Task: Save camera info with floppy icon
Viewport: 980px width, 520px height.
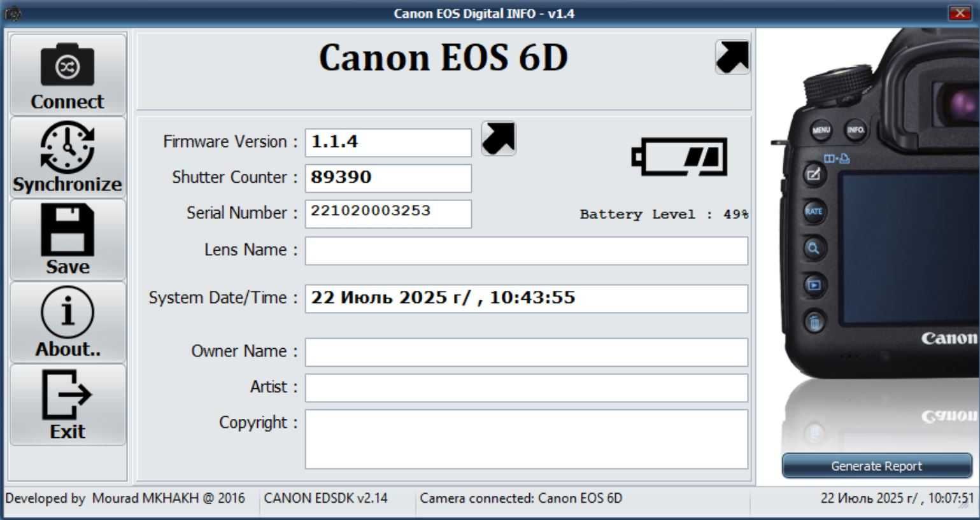Action: coord(67,239)
